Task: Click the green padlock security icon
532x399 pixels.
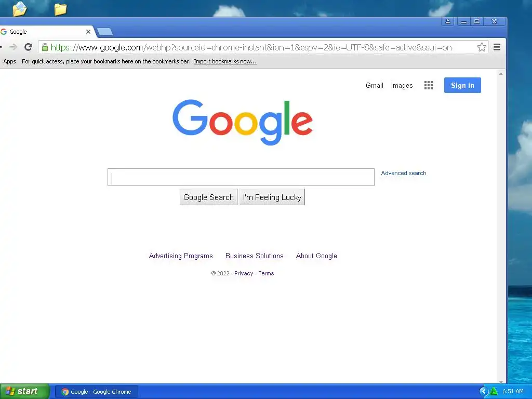Action: click(45, 47)
